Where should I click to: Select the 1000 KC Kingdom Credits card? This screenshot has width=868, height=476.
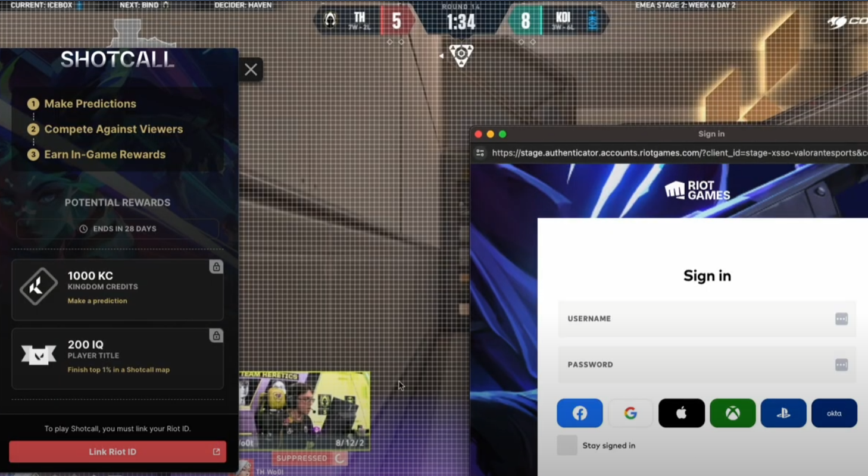(x=117, y=290)
